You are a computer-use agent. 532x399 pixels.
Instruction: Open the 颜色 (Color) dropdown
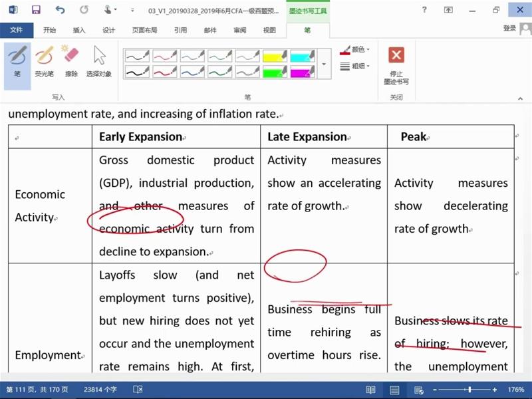point(354,50)
